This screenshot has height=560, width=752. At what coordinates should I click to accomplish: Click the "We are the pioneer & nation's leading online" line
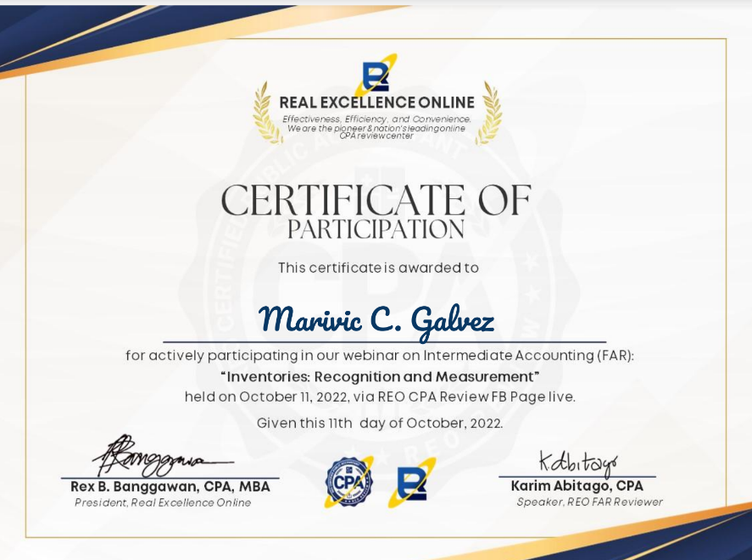376,128
